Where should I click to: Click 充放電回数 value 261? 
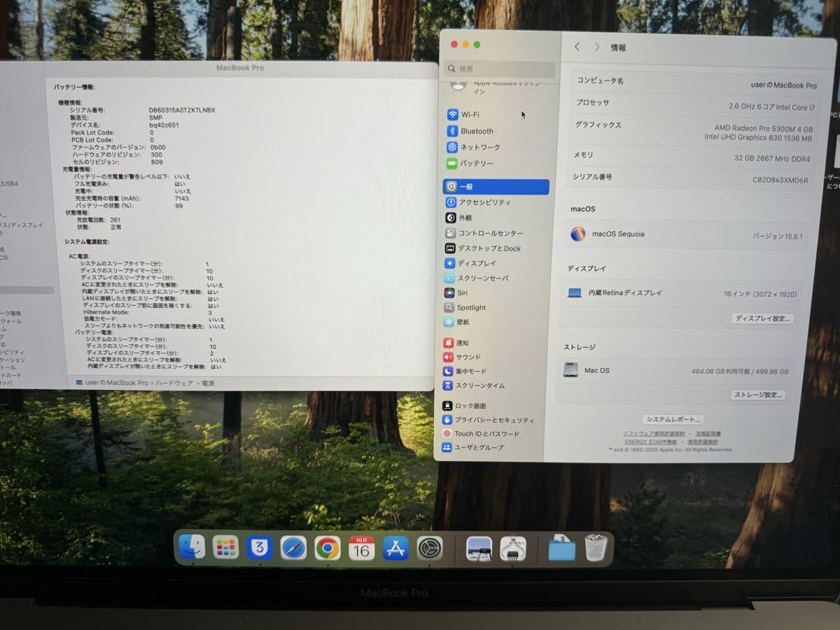115,220
